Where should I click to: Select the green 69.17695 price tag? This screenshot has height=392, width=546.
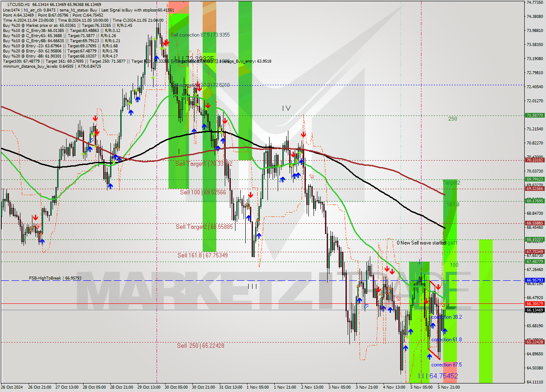tap(534, 201)
